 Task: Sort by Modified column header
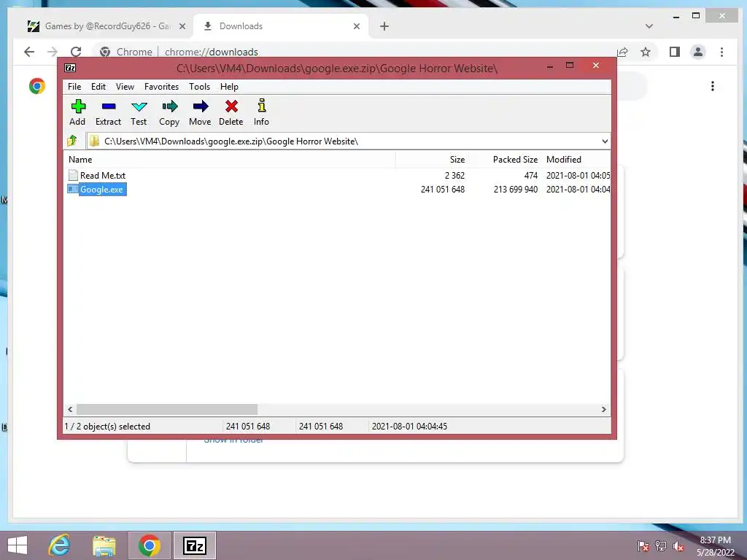point(576,160)
